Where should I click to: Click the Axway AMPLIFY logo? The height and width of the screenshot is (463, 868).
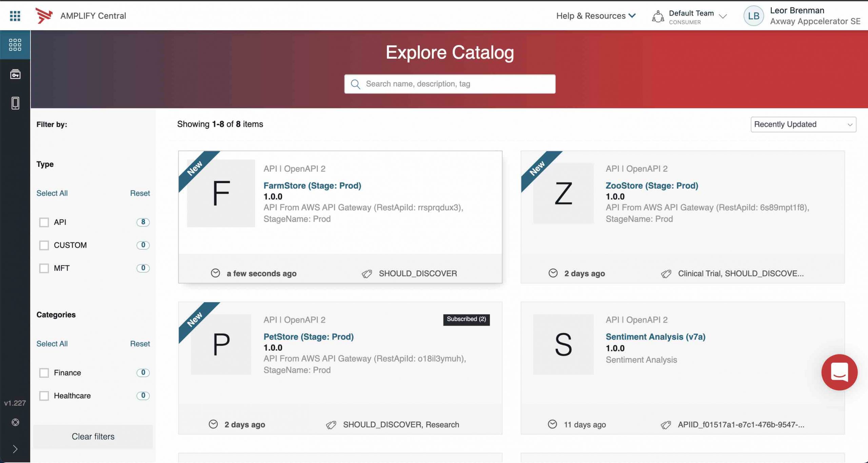click(x=44, y=16)
